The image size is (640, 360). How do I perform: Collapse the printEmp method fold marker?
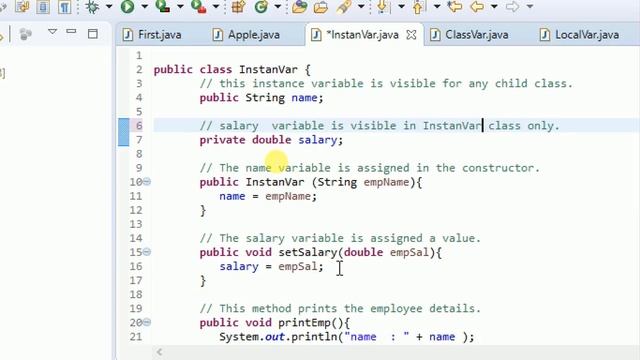click(147, 322)
